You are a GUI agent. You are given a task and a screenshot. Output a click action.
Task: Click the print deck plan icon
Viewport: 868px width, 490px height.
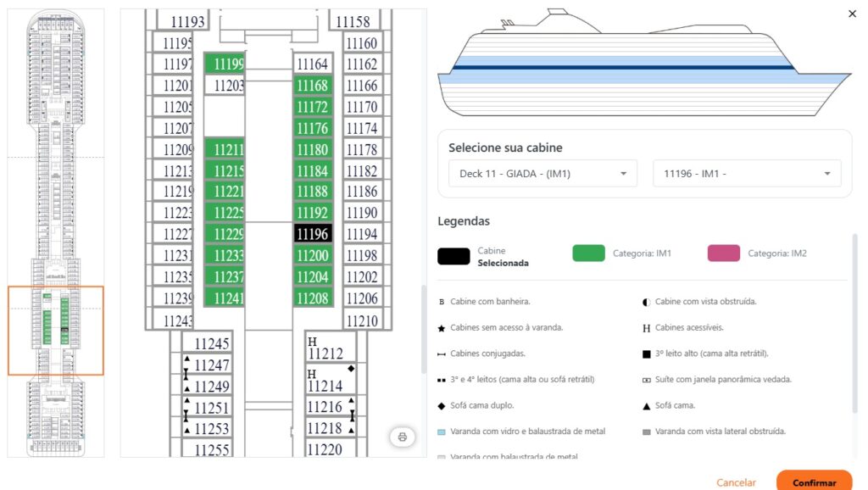(x=403, y=437)
